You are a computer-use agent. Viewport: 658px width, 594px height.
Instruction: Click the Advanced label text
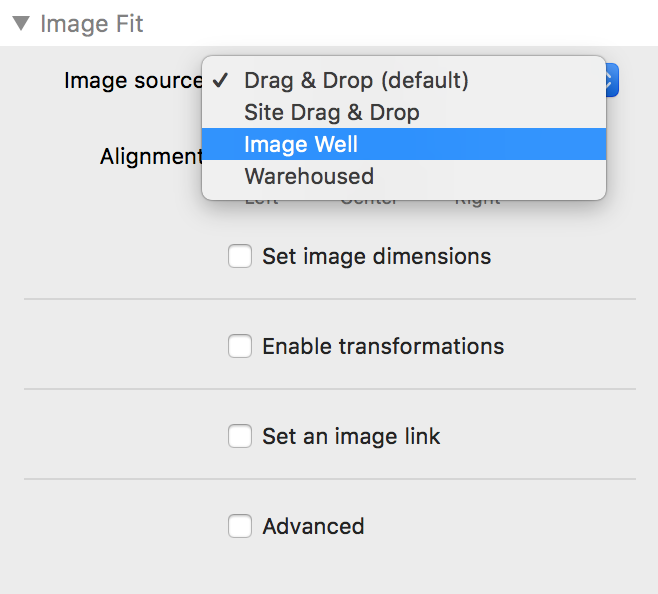[313, 526]
